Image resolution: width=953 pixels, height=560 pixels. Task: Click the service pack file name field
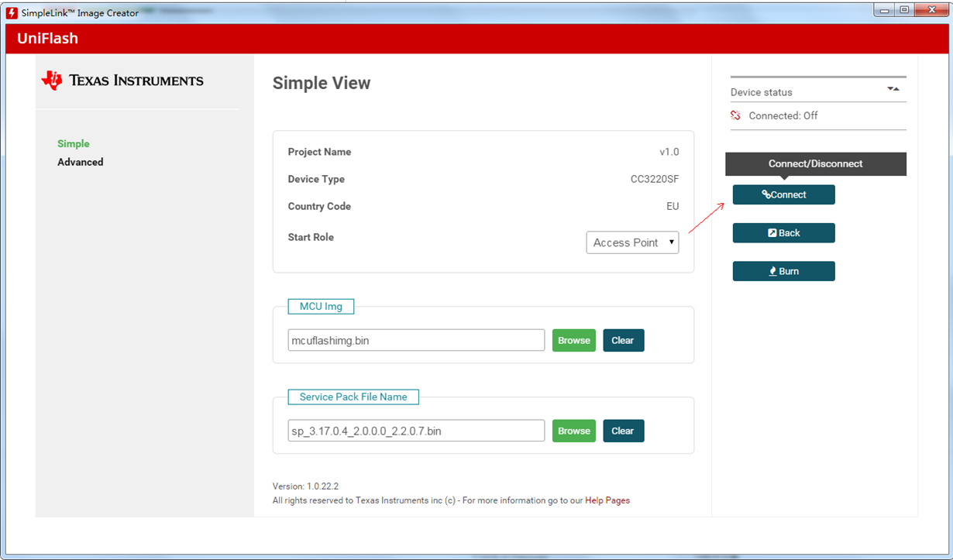coord(416,431)
